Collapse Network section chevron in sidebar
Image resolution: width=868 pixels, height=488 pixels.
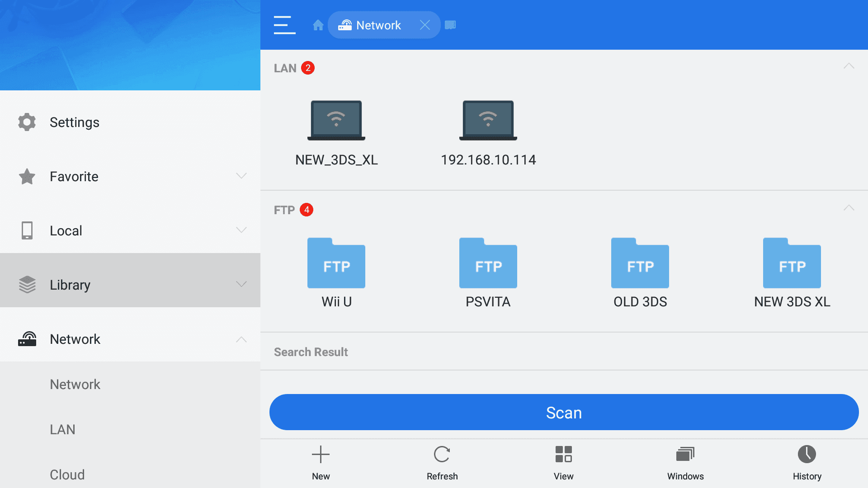pos(241,339)
